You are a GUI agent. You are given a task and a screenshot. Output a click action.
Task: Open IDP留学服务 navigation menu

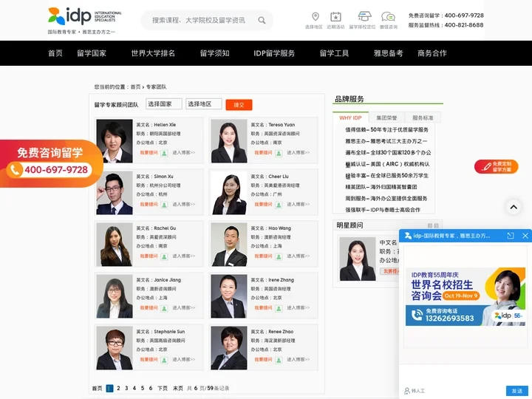pyautogui.click(x=274, y=53)
